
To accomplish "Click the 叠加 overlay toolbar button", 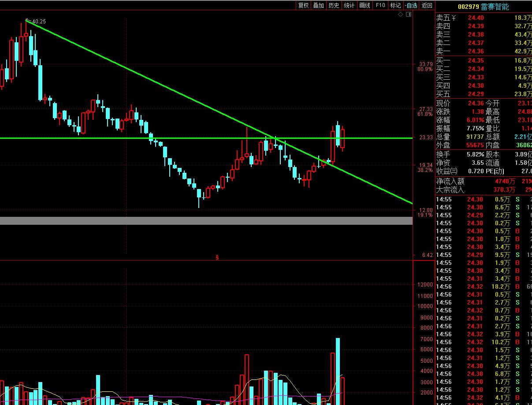I will (318, 5).
